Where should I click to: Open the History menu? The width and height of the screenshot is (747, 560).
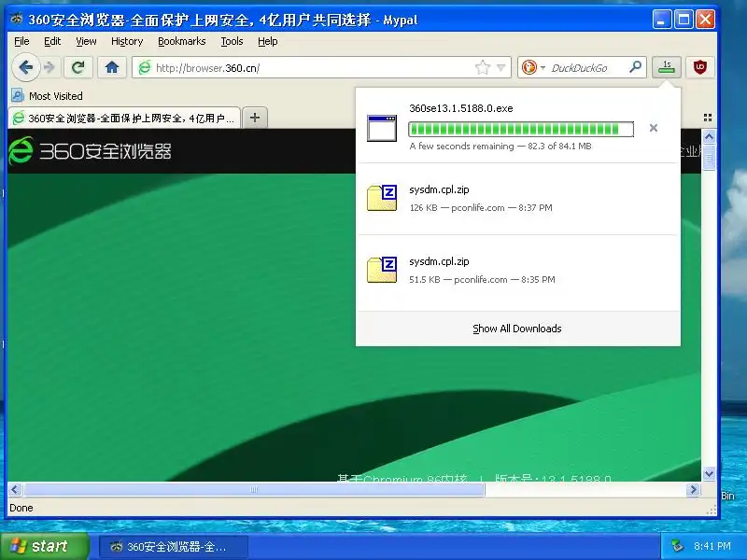(127, 41)
